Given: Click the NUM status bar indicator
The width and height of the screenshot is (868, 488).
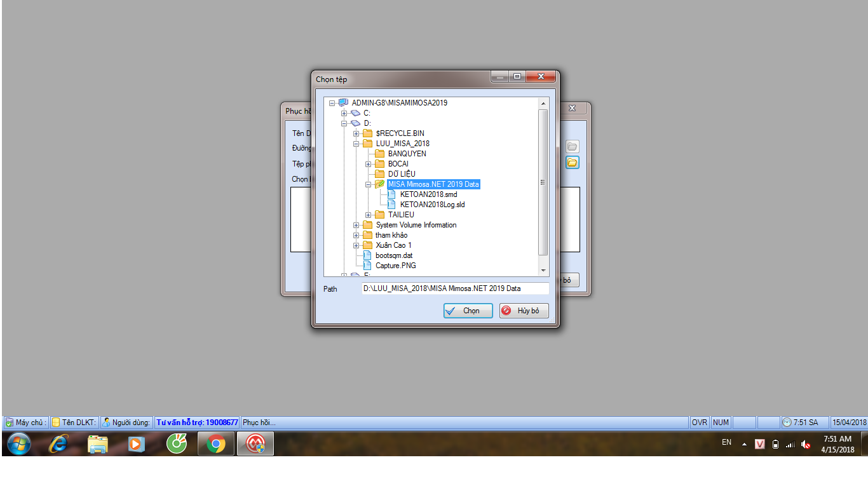Looking at the screenshot, I should [721, 423].
